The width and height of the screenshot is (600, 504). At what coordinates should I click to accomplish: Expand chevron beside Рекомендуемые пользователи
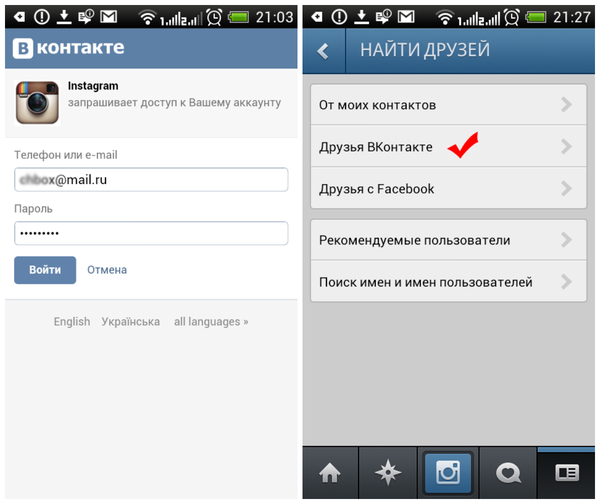pyautogui.click(x=566, y=240)
